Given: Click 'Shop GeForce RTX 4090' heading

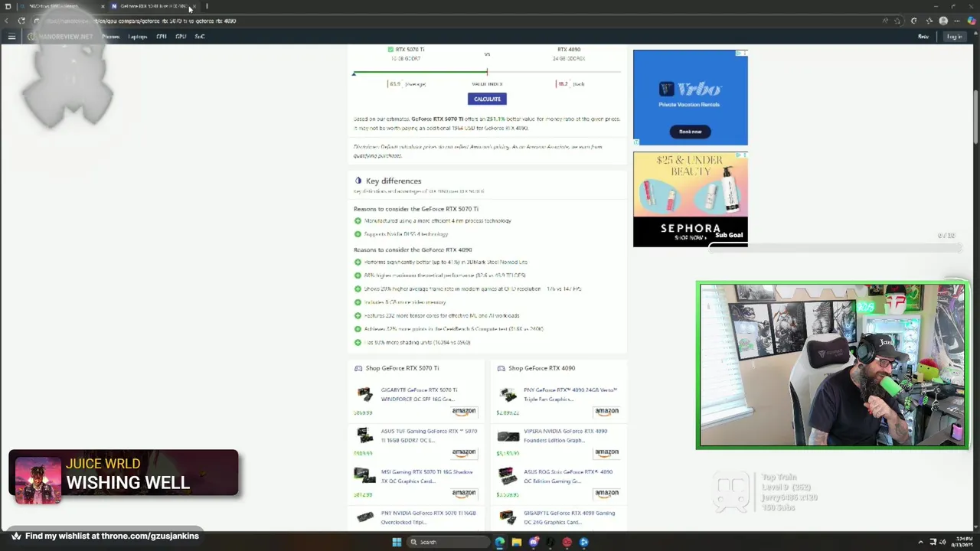Looking at the screenshot, I should pos(541,368).
